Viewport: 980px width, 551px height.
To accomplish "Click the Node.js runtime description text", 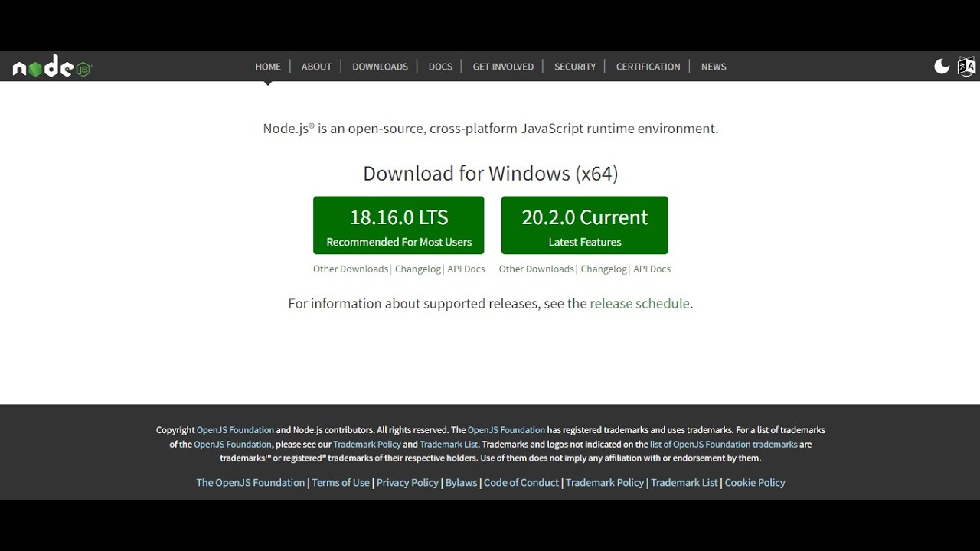I will tap(490, 129).
